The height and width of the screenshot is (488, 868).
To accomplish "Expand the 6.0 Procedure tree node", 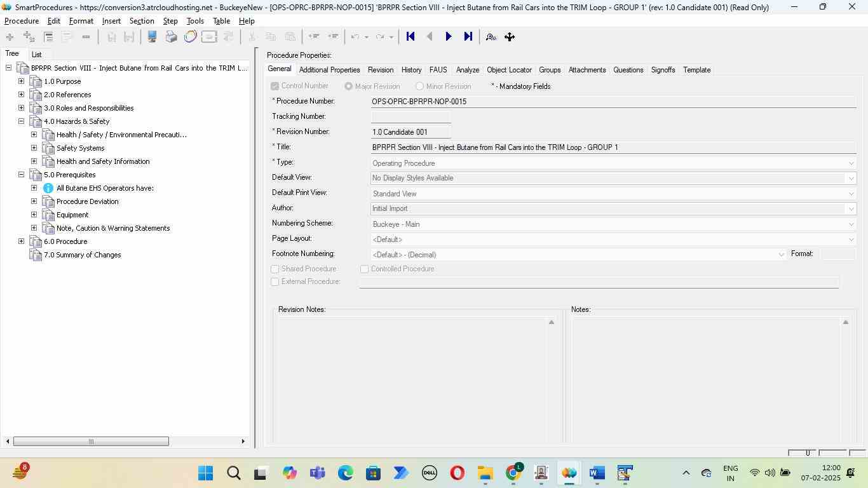I will tap(21, 241).
